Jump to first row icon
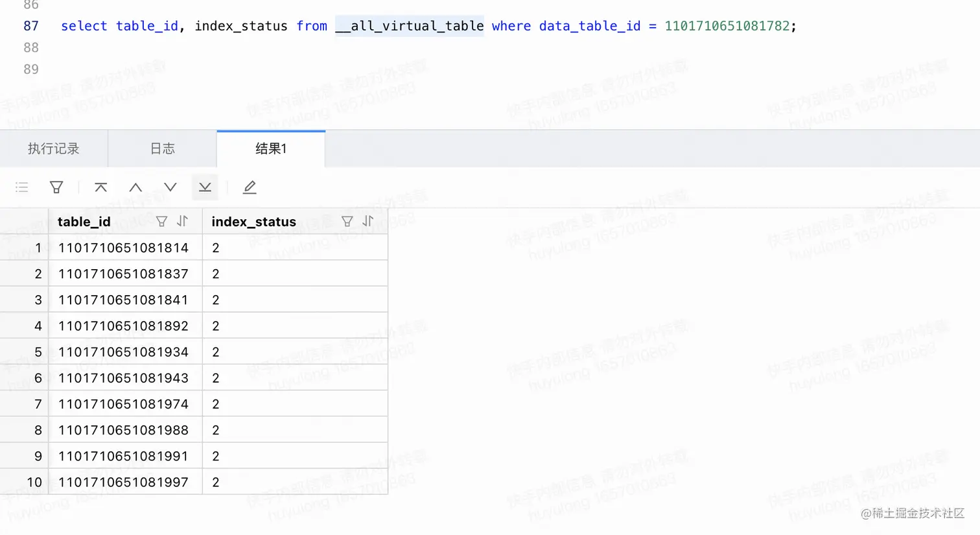 pos(100,187)
